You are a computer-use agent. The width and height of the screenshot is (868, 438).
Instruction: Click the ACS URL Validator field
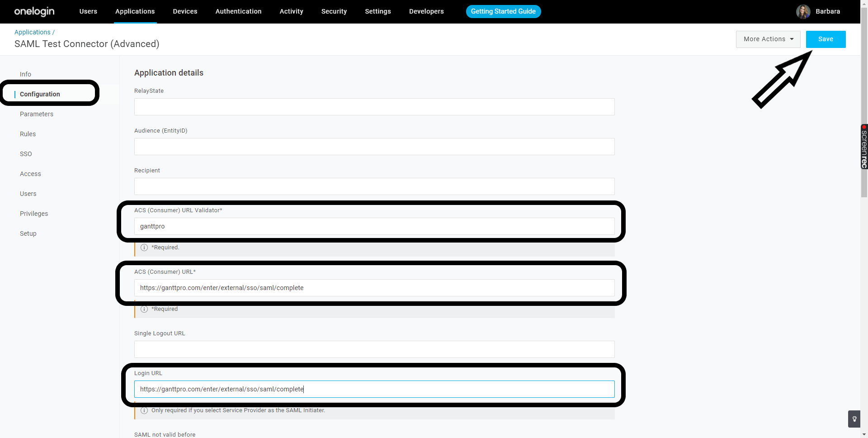374,226
